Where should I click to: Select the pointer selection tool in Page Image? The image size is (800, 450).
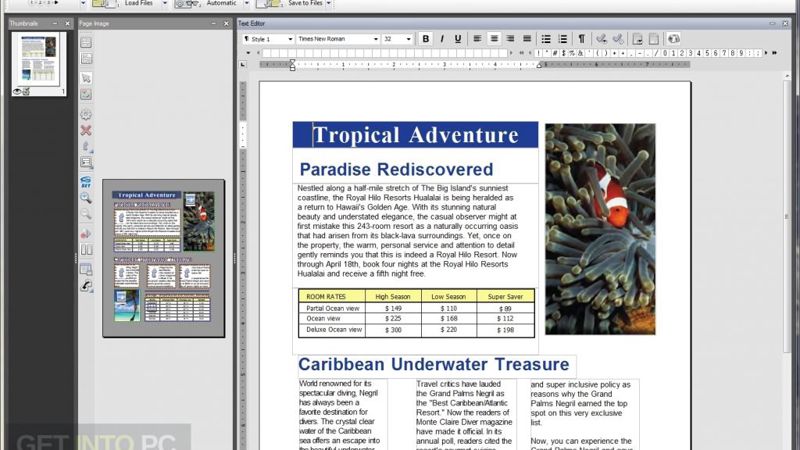click(x=86, y=78)
